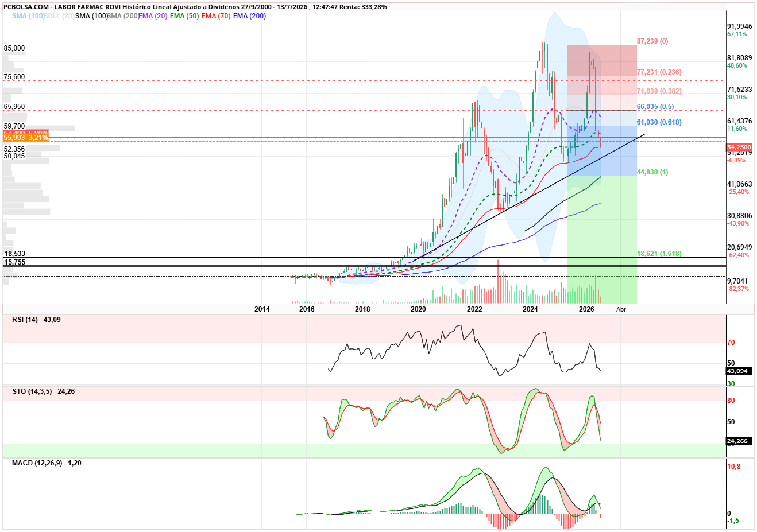Select the 59,700 level label
The image size is (757, 532).
[x=14, y=126]
